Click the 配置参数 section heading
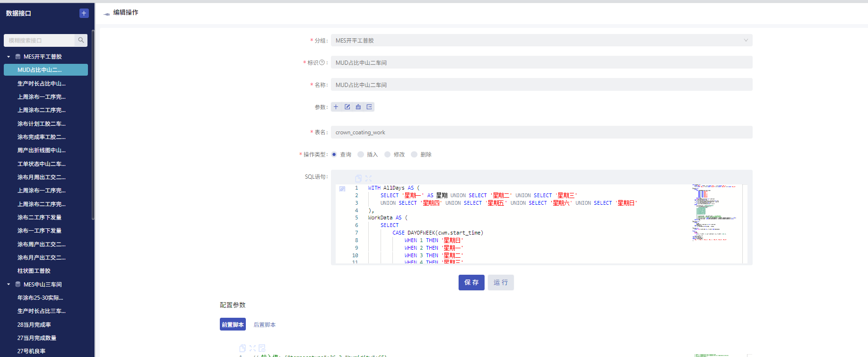Image resolution: width=868 pixels, height=357 pixels. [x=233, y=305]
